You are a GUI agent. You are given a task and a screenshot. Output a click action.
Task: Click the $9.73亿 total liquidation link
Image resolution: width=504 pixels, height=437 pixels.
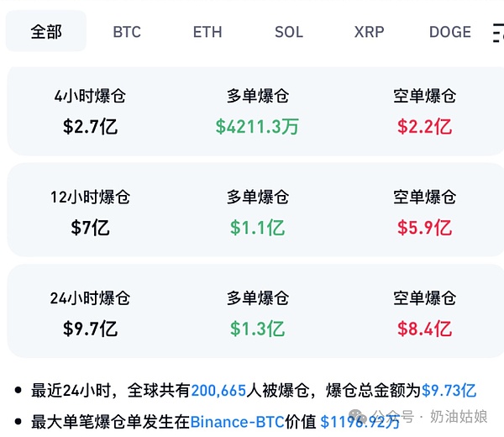click(x=449, y=390)
